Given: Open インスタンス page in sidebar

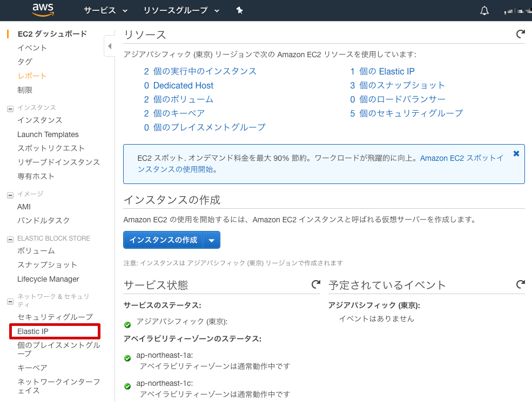Looking at the screenshot, I should tap(39, 120).
